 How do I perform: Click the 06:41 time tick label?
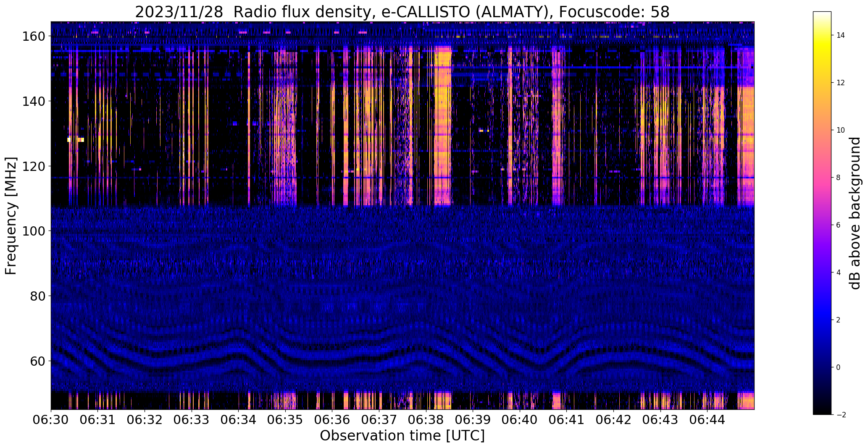coord(567,419)
